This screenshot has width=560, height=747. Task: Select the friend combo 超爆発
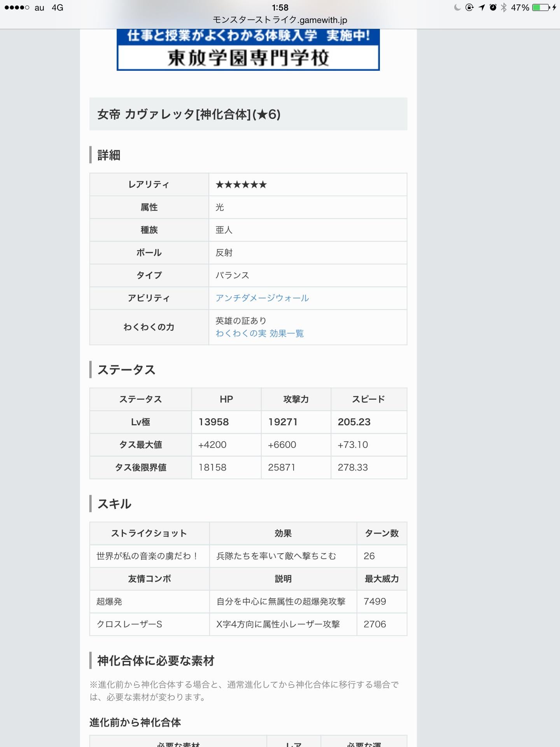pos(109,601)
